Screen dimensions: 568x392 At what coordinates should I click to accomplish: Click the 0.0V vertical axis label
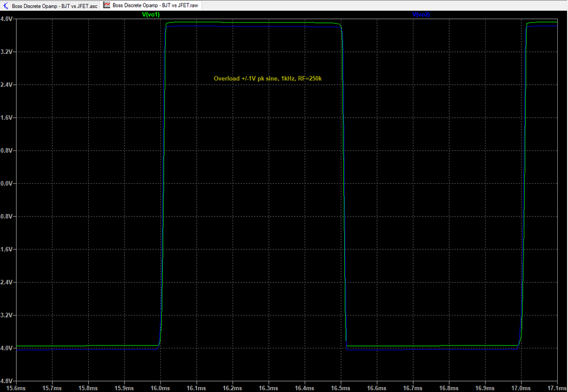click(6, 184)
